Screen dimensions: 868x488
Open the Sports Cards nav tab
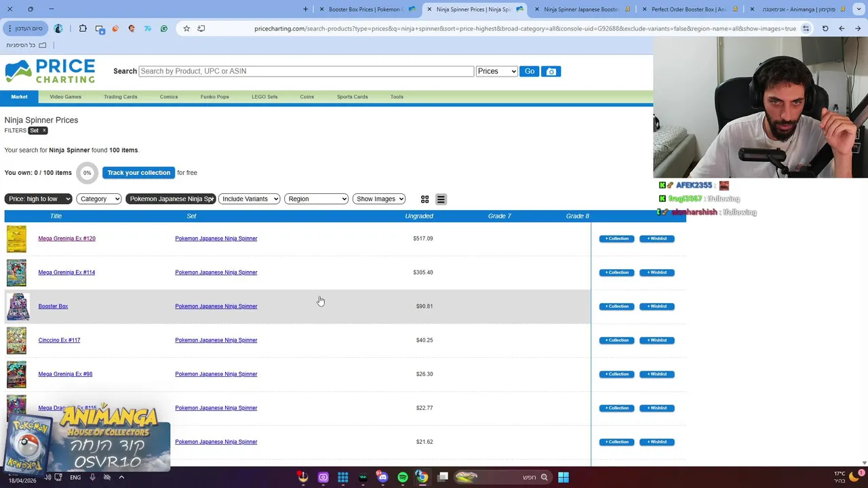(352, 97)
